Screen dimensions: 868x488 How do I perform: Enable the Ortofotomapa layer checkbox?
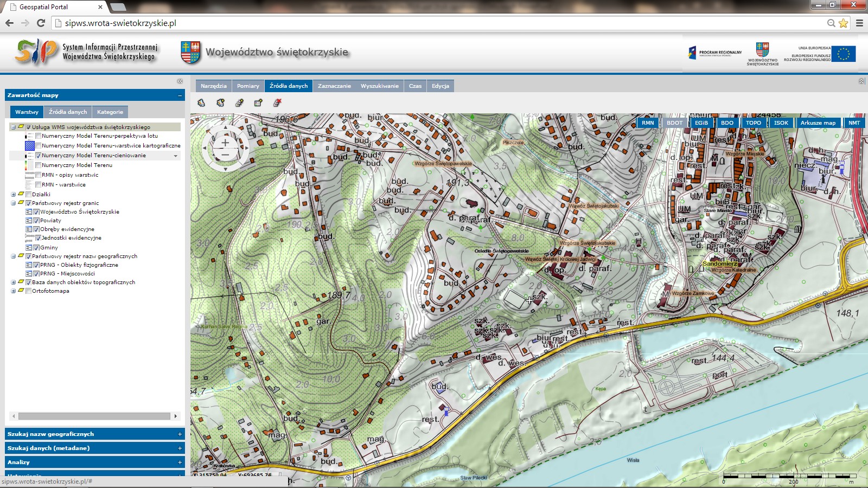29,291
